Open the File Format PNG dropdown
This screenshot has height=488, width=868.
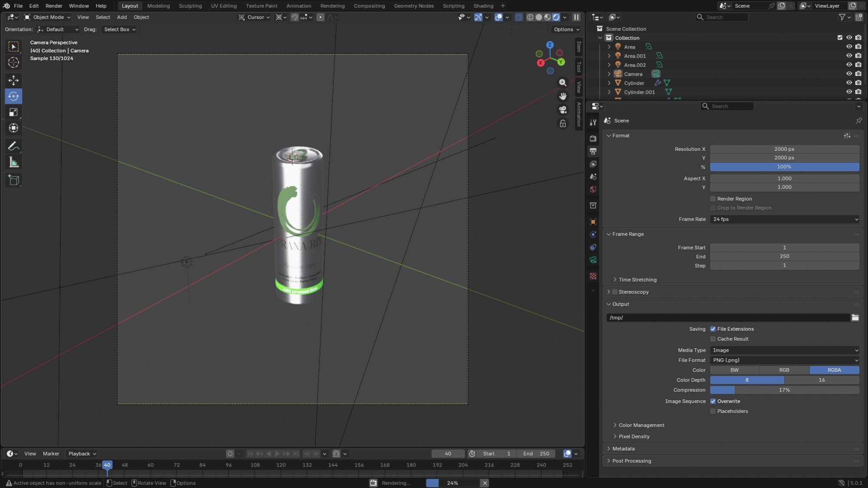784,360
